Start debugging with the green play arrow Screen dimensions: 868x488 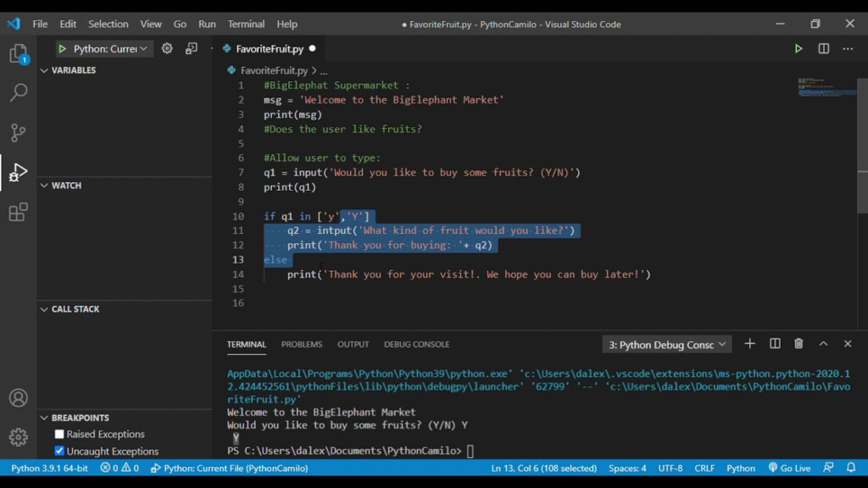point(63,48)
